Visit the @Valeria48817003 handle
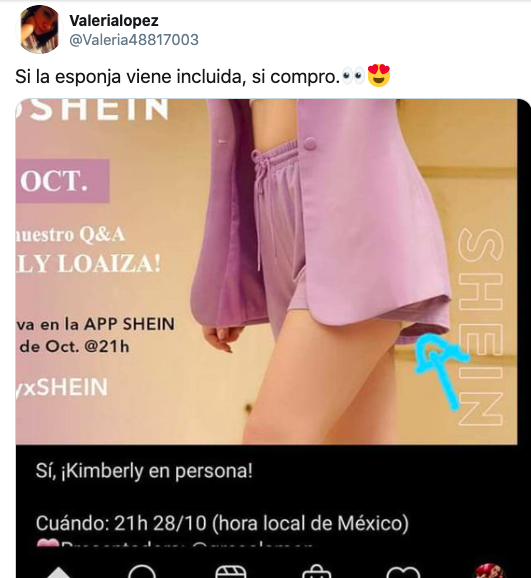Viewport: 531px width, 578px height. pos(134,39)
